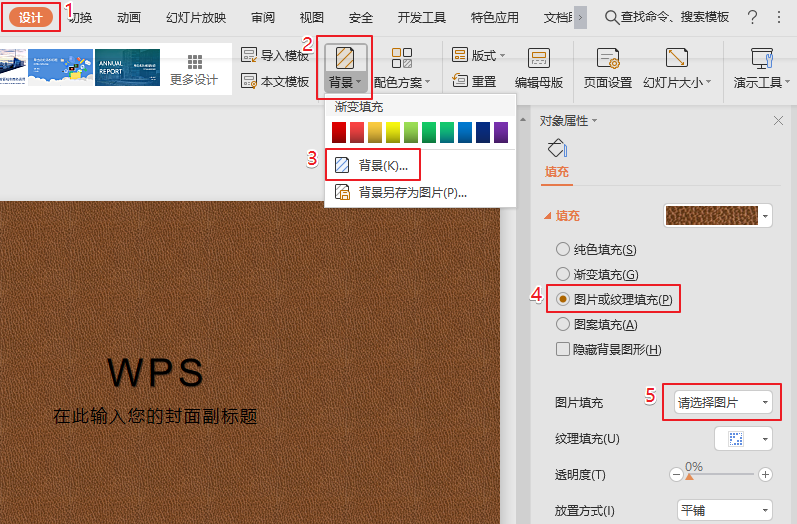Go to the 审阅 tab
Image resolution: width=797 pixels, height=524 pixels.
[x=263, y=18]
